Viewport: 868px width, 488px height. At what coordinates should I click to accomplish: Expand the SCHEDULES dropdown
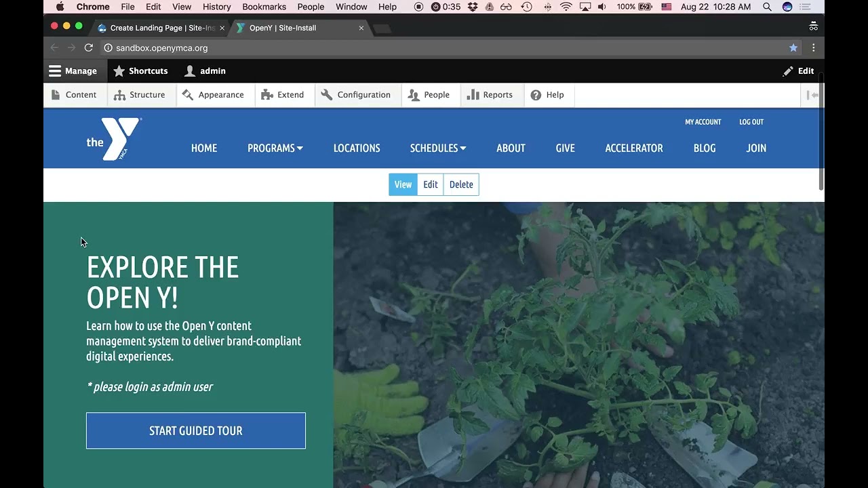(x=438, y=148)
